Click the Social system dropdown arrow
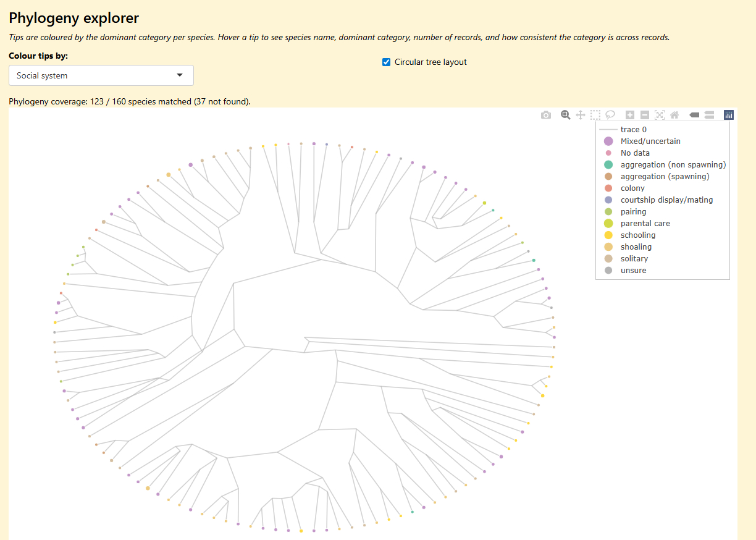Image resolution: width=756 pixels, height=540 pixels. click(180, 75)
